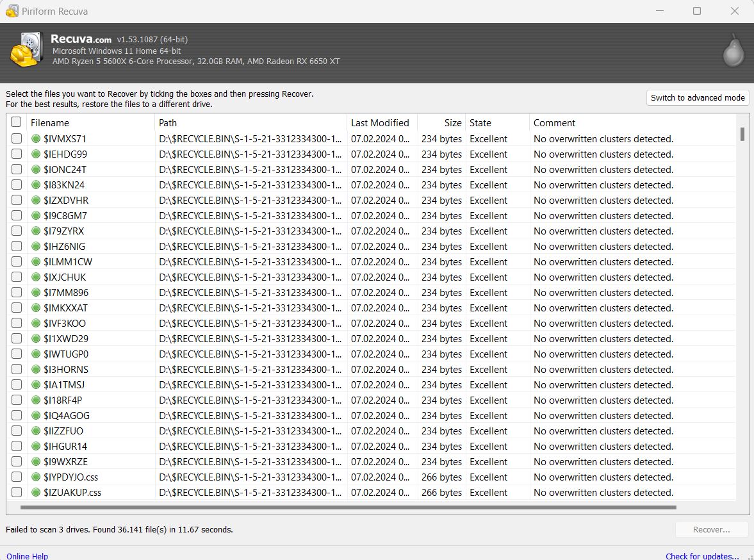Click last modified date of $IA1TMSJ
Screen dimensions: 754x560
click(380, 385)
